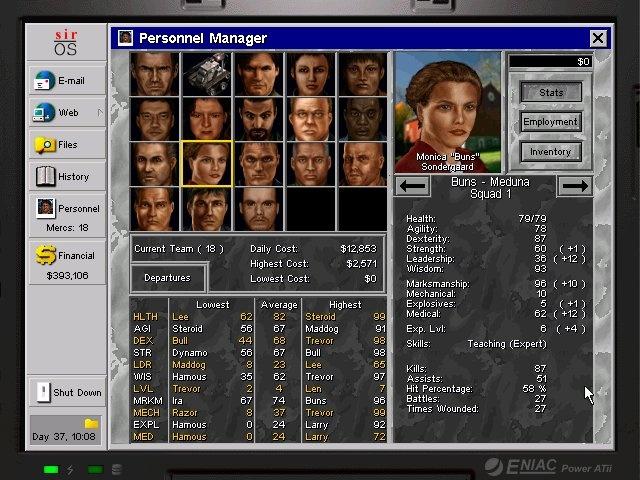
Task: Select the bearded man portrait in the second row
Action: tap(259, 119)
